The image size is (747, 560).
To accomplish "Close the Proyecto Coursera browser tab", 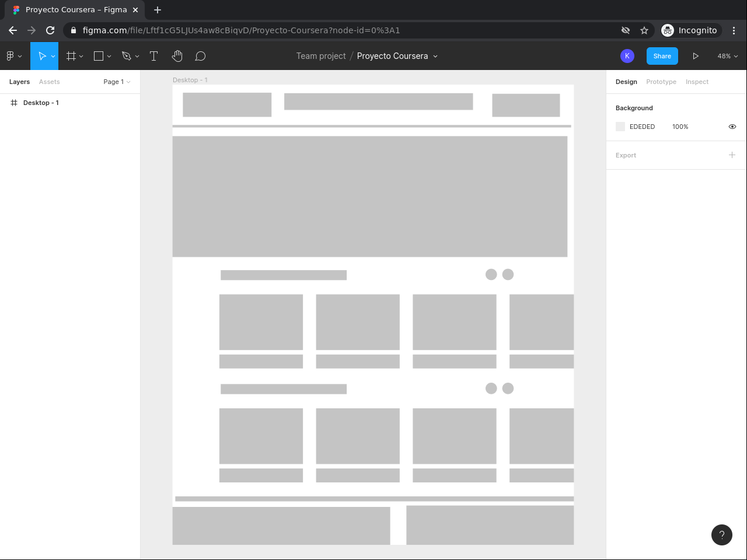I will click(136, 10).
